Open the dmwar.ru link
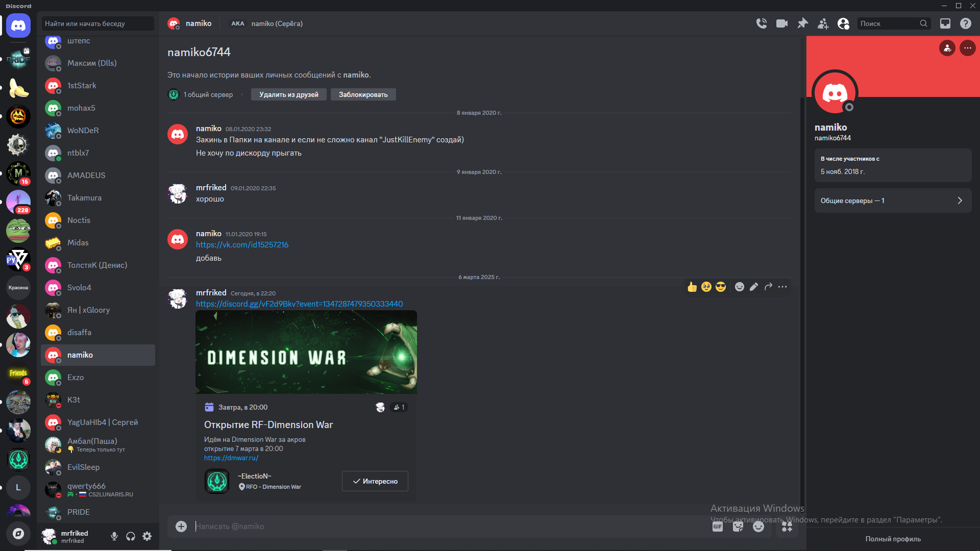This screenshot has height=551, width=980. pyautogui.click(x=231, y=458)
